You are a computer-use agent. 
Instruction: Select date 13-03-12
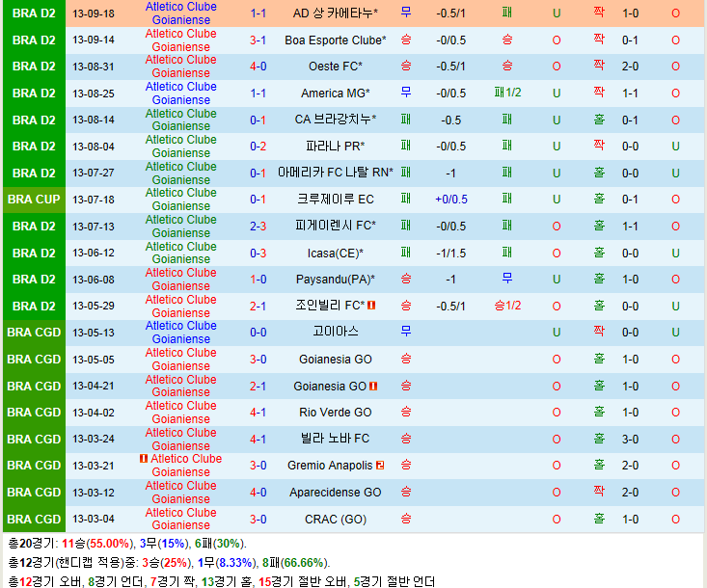[x=94, y=492]
